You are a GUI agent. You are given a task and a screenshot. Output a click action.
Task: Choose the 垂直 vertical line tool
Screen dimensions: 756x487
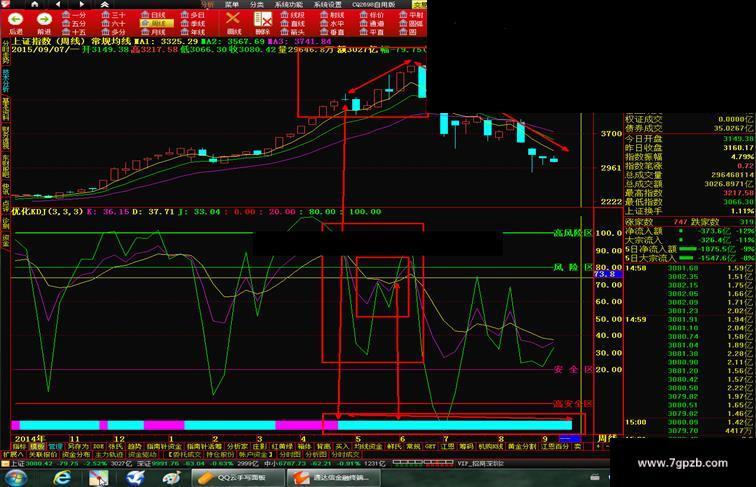332,32
